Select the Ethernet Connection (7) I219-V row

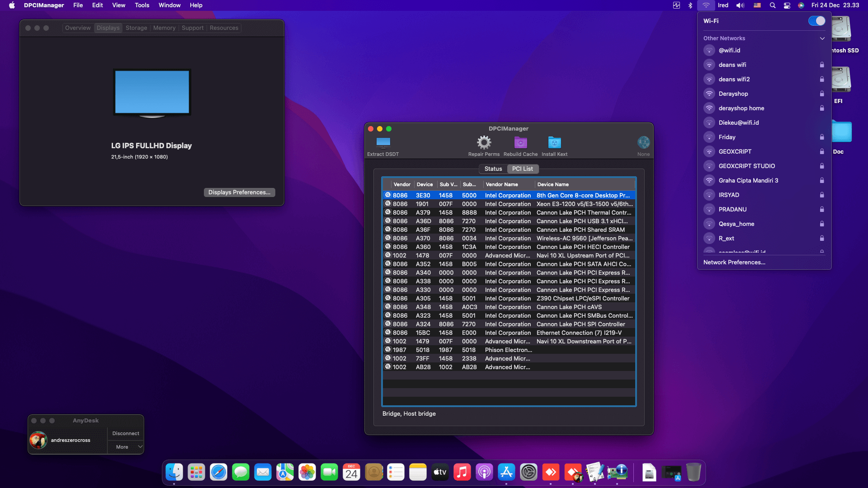[509, 333]
